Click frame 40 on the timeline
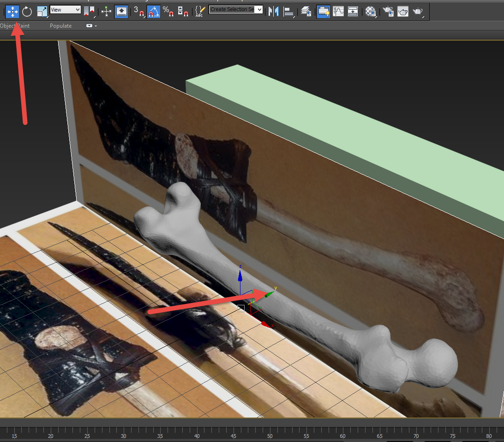Screen dimensions: 504x442 197,436
